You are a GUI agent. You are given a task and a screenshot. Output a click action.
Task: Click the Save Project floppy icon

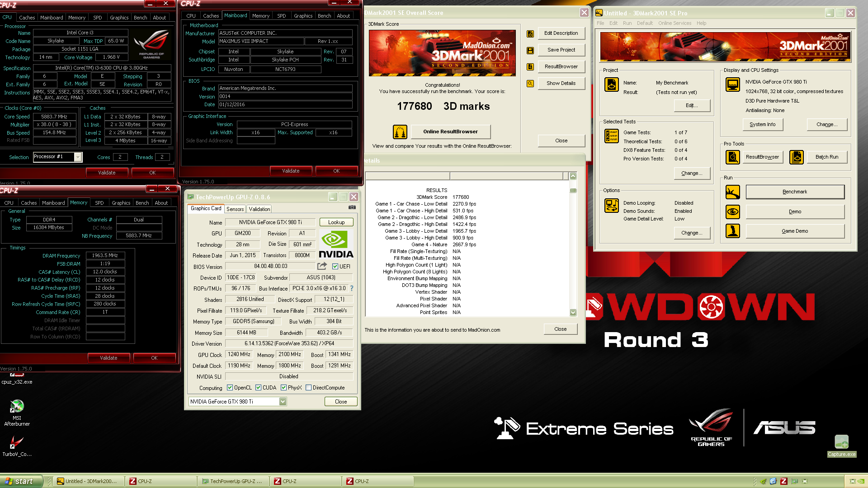tap(530, 50)
